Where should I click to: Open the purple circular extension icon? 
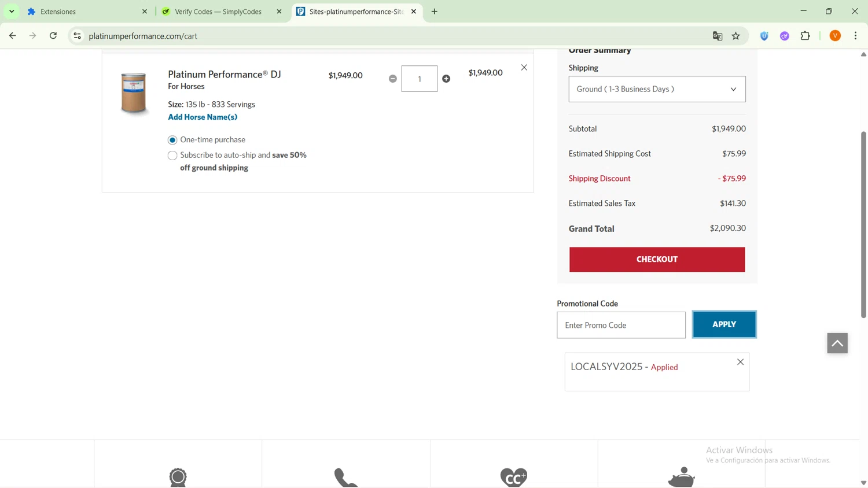click(x=785, y=36)
